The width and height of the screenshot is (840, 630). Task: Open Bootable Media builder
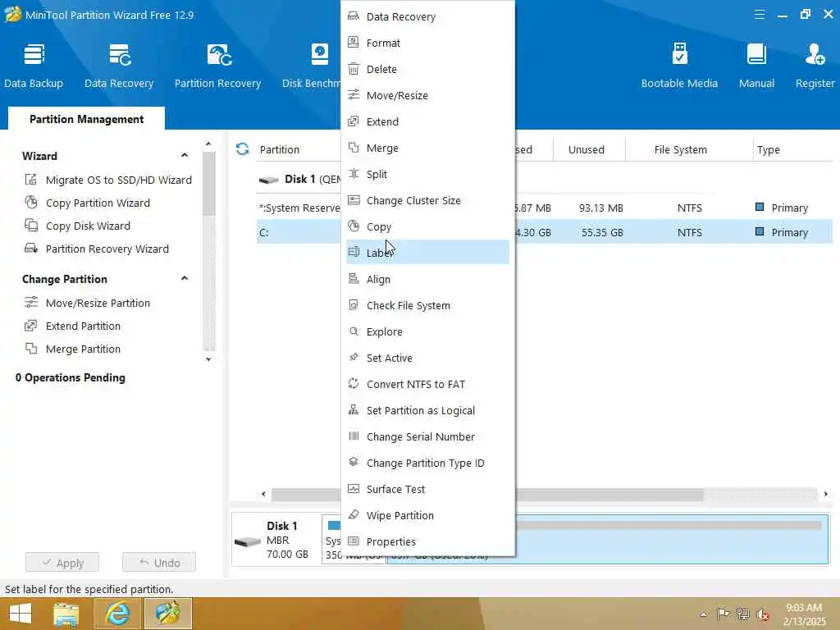[x=679, y=66]
